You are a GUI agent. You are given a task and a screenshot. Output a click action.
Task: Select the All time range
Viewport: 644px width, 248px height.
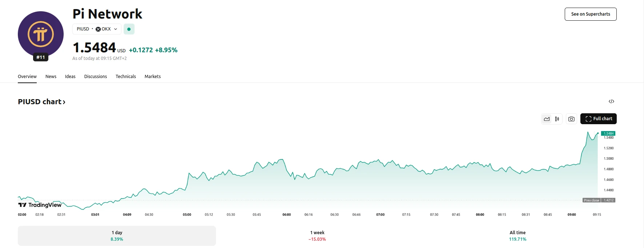click(x=517, y=236)
